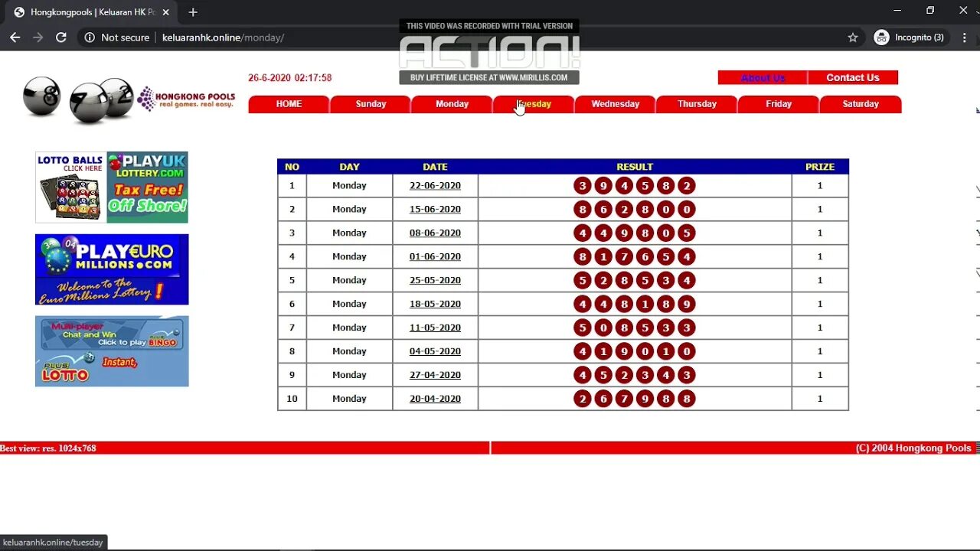The width and height of the screenshot is (980, 551).
Task: Click the NO column header
Action: click(292, 167)
